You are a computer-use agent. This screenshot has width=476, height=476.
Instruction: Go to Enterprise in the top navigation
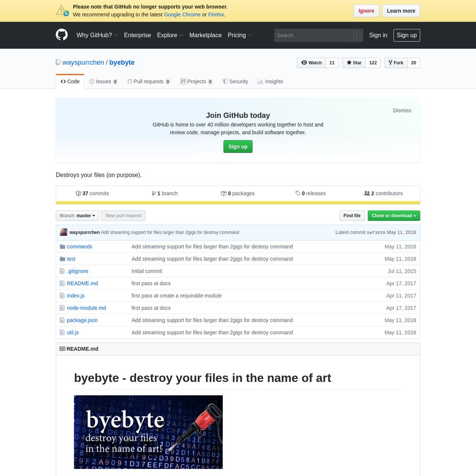[137, 35]
